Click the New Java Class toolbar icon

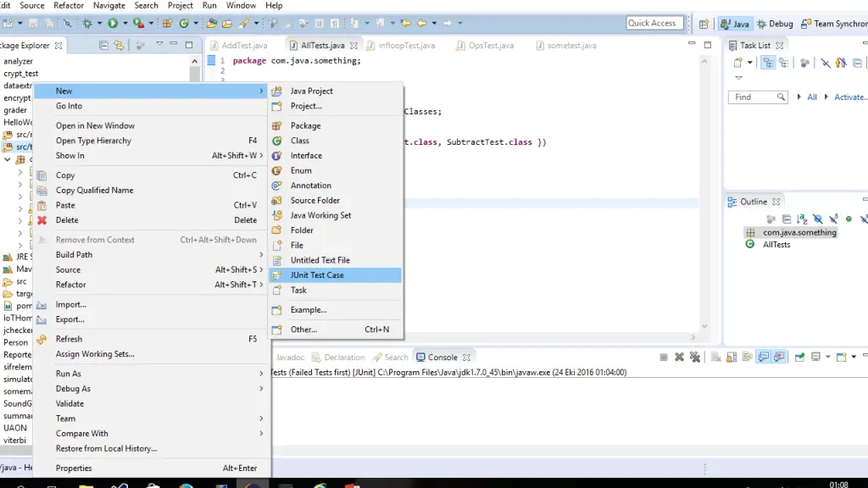pyautogui.click(x=184, y=23)
